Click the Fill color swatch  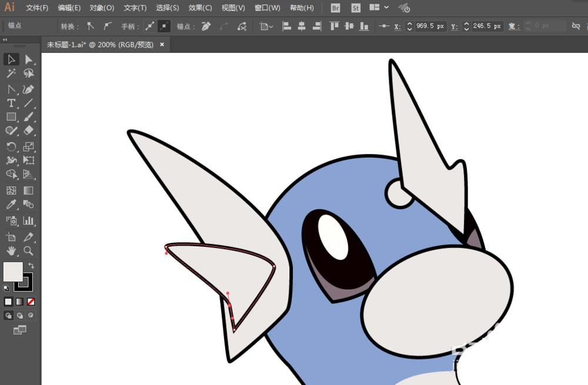[x=13, y=272]
